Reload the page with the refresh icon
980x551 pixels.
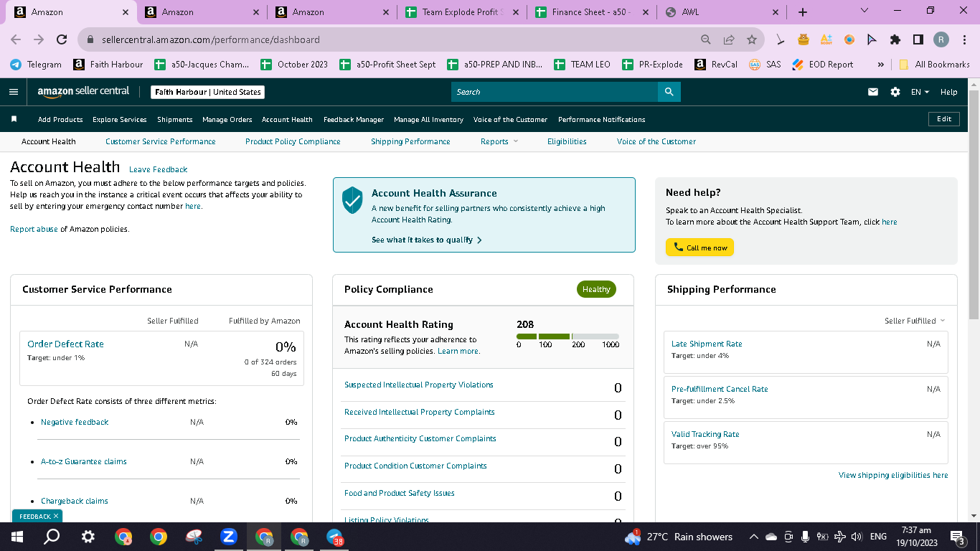click(62, 39)
